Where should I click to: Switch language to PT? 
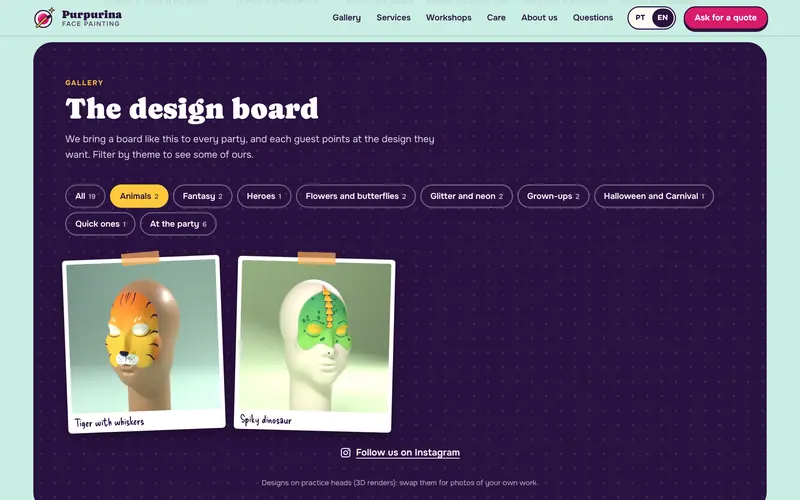pyautogui.click(x=640, y=18)
